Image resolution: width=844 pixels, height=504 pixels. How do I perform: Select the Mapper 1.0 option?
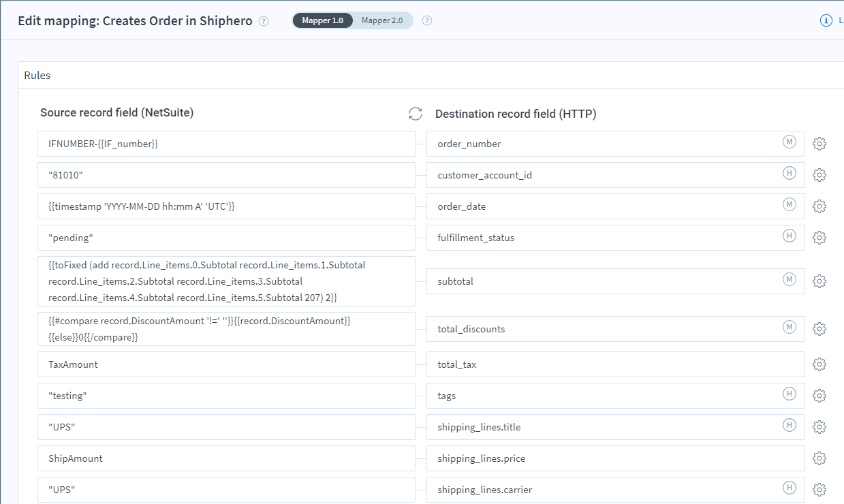pyautogui.click(x=323, y=20)
